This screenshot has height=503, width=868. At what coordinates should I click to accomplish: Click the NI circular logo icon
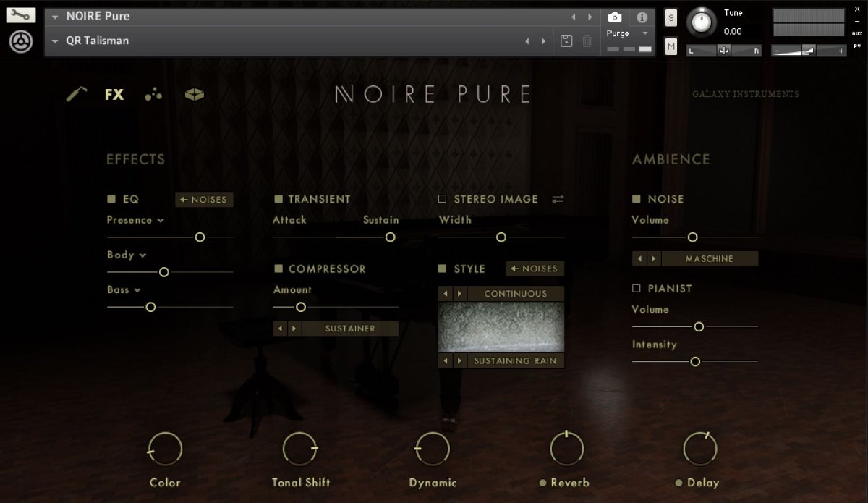21,42
